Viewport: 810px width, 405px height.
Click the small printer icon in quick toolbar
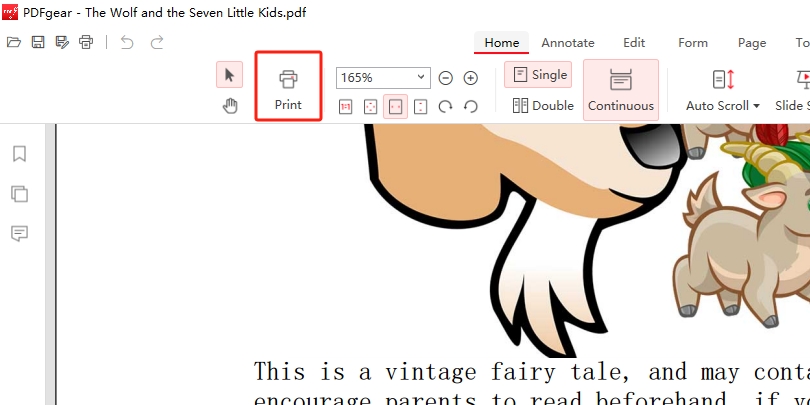(x=86, y=42)
